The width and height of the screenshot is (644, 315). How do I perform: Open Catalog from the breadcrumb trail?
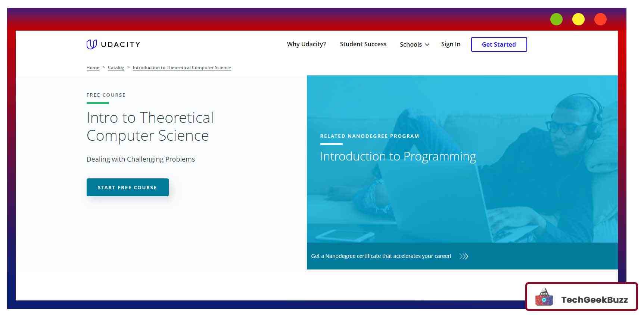tap(116, 68)
